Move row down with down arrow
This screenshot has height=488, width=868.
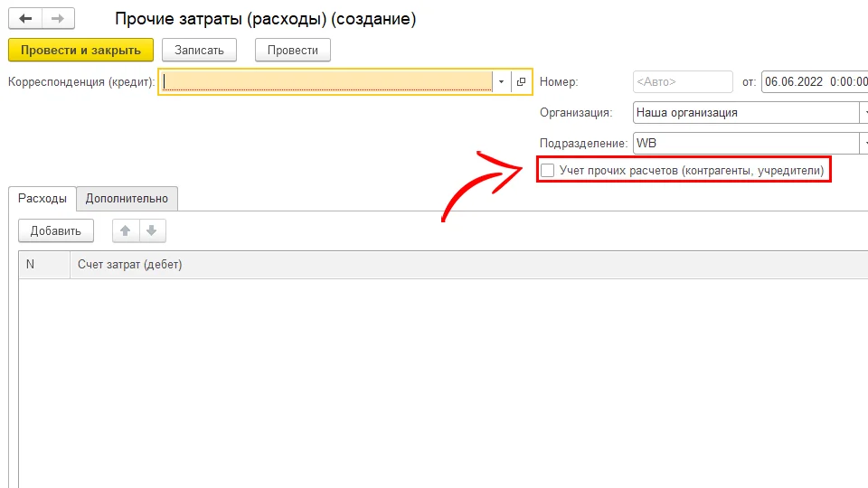(152, 231)
